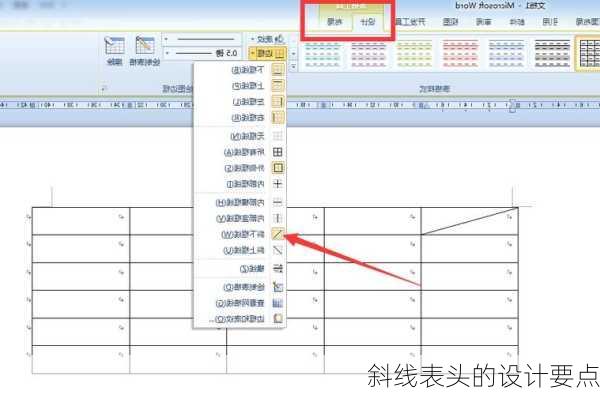Click the table styles gallery row-down arrow
This screenshot has width=600, height=395.
pos(293,54)
